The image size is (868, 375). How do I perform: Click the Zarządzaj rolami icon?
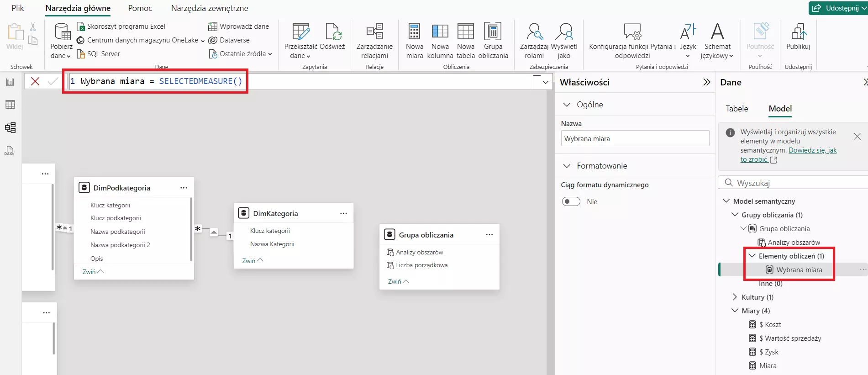point(534,32)
